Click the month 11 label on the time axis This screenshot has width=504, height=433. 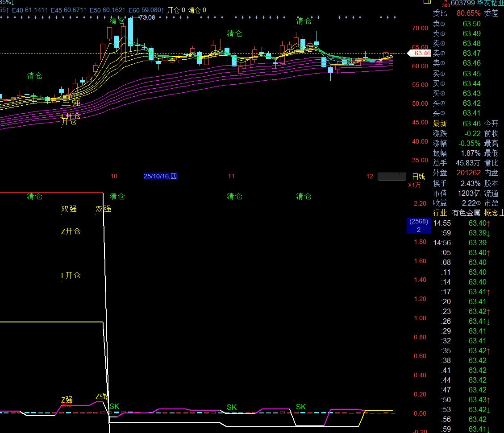tap(231, 176)
